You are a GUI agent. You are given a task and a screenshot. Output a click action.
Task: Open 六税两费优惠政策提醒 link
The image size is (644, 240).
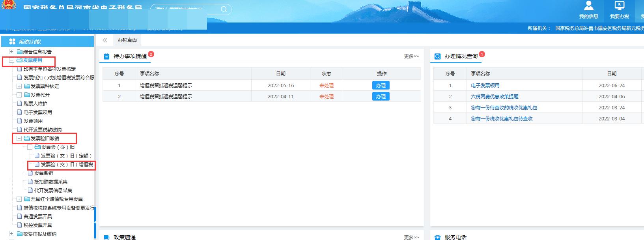tap(495, 96)
